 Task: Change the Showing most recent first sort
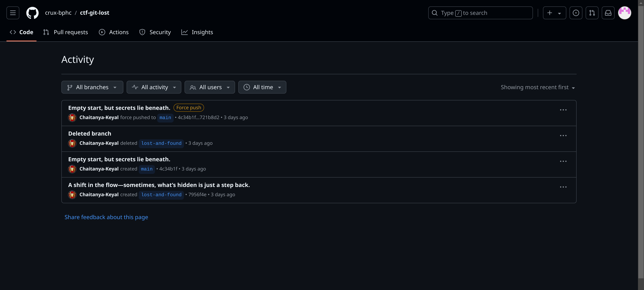(538, 87)
